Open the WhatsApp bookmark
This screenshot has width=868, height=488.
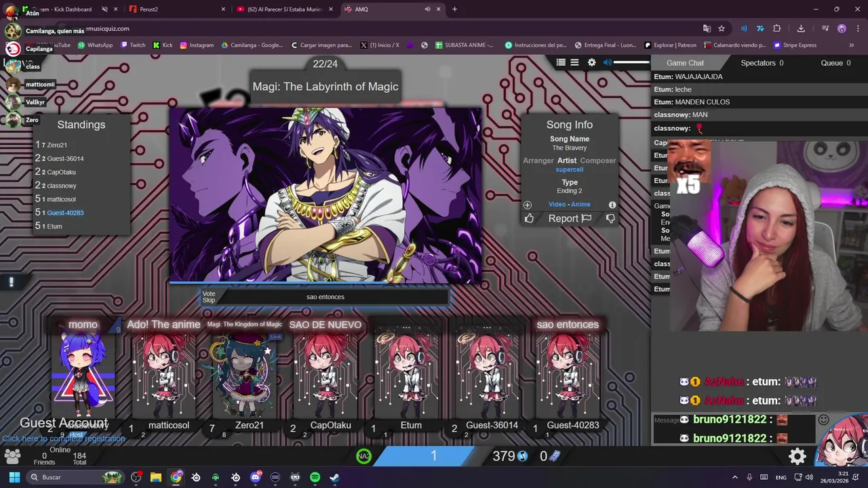[x=95, y=45]
